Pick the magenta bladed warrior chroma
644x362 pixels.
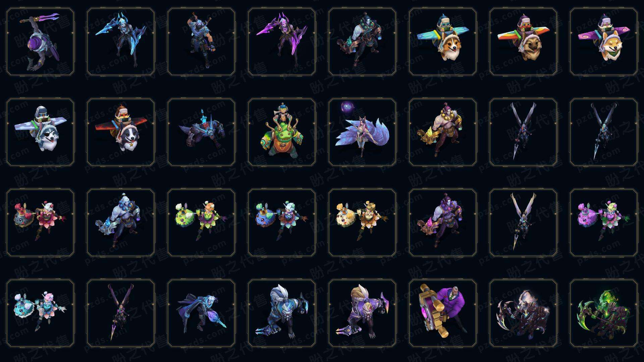(x=282, y=42)
